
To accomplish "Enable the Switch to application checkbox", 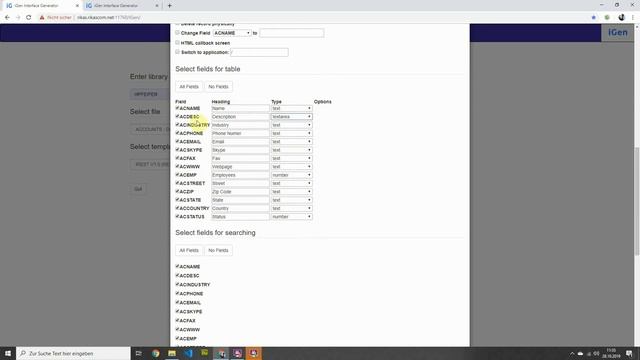I will [177, 52].
